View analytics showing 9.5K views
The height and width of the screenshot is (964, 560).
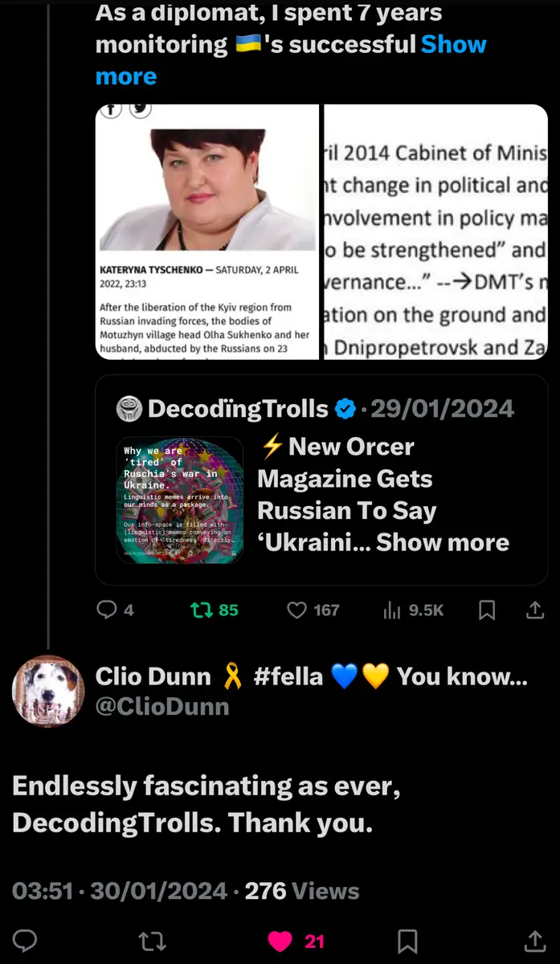(414, 611)
